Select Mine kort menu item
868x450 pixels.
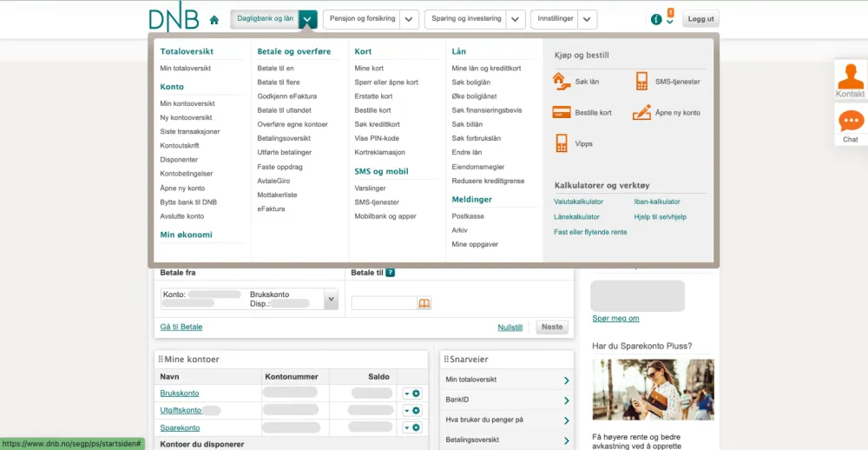pyautogui.click(x=369, y=69)
